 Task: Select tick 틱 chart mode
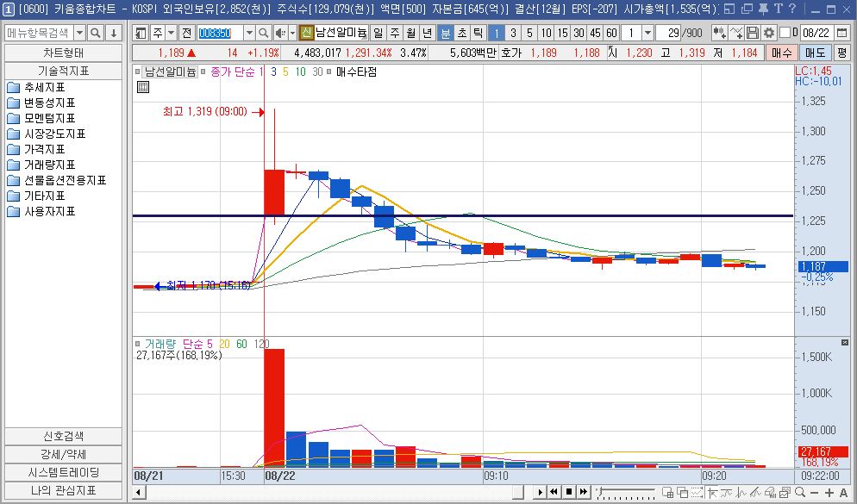click(479, 34)
